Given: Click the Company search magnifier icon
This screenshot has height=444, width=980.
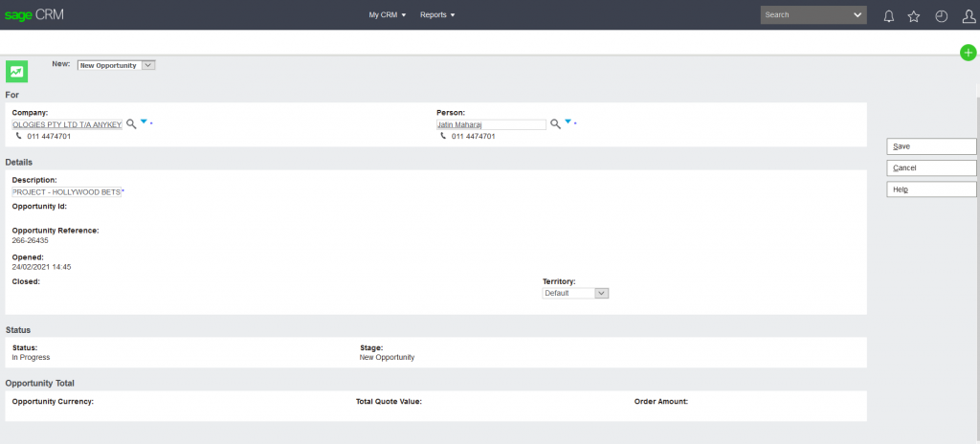Looking at the screenshot, I should pos(132,124).
